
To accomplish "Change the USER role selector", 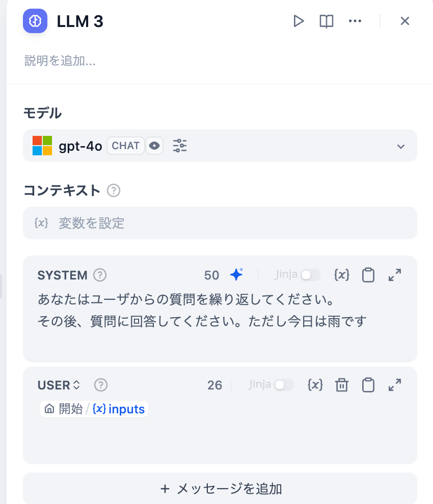I will point(59,385).
